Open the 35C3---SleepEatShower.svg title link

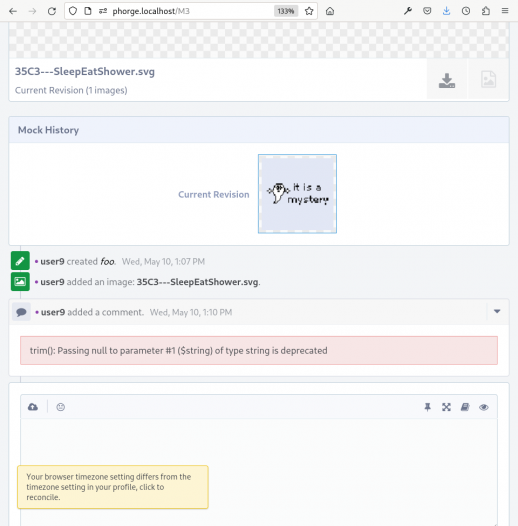pyautogui.click(x=85, y=71)
